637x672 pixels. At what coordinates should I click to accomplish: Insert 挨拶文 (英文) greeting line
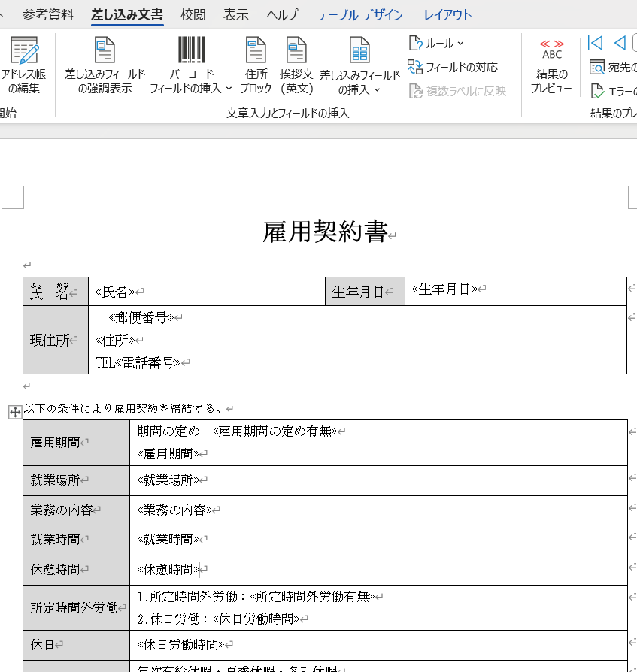tap(296, 65)
